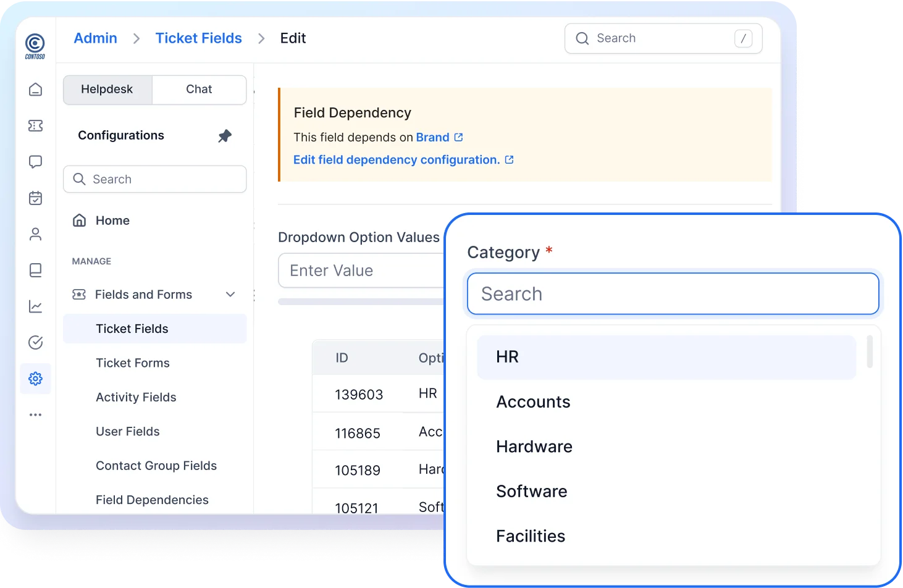Expand the More options ellipsis in sidebar

pos(35,414)
